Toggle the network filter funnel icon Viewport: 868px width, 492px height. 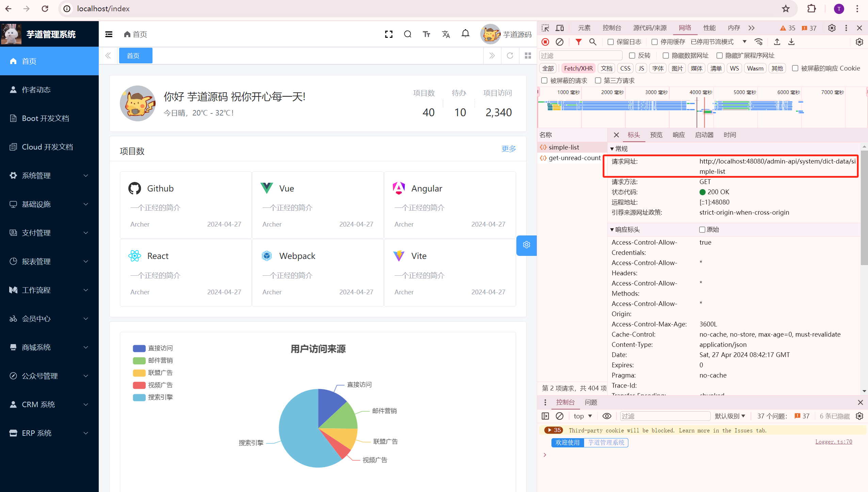pyautogui.click(x=579, y=42)
